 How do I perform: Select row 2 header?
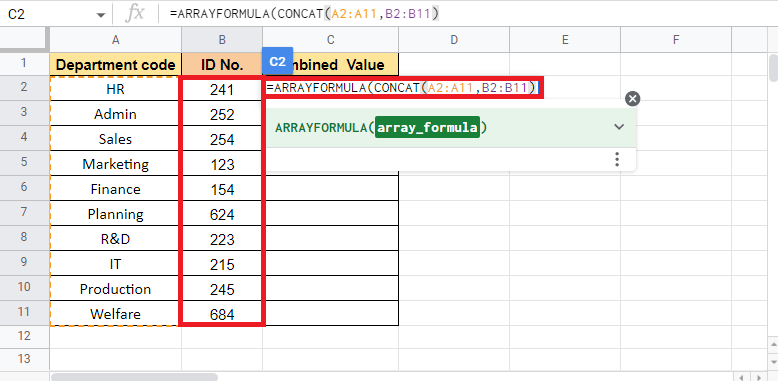click(24, 88)
